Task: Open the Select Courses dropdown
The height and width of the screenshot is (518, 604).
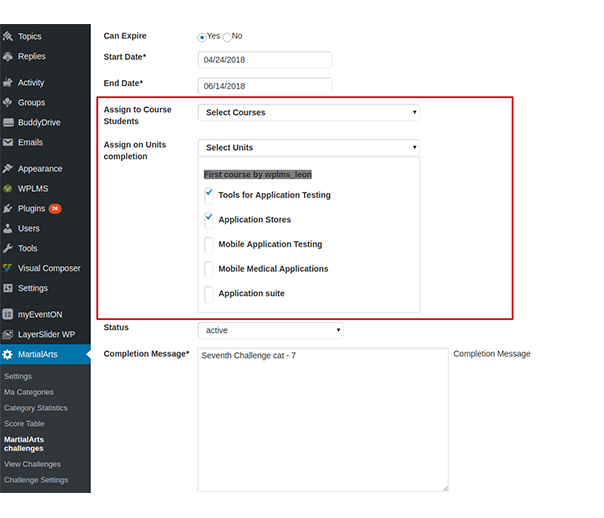Action: pos(309,113)
